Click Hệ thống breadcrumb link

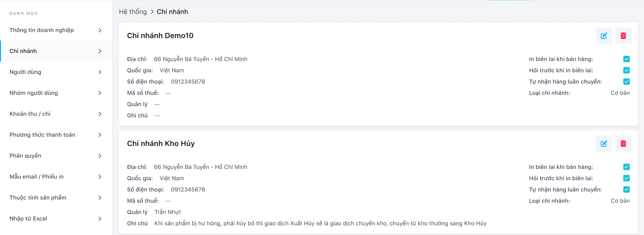pyautogui.click(x=133, y=12)
